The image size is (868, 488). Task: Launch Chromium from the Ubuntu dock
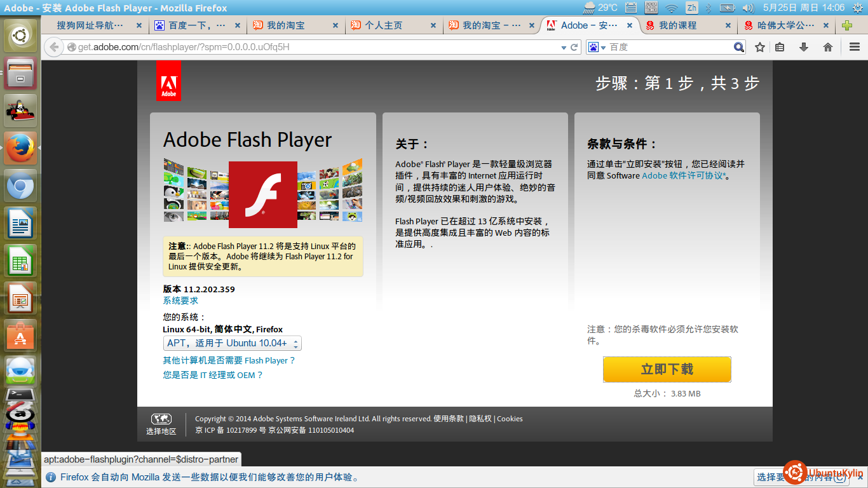pos(20,186)
